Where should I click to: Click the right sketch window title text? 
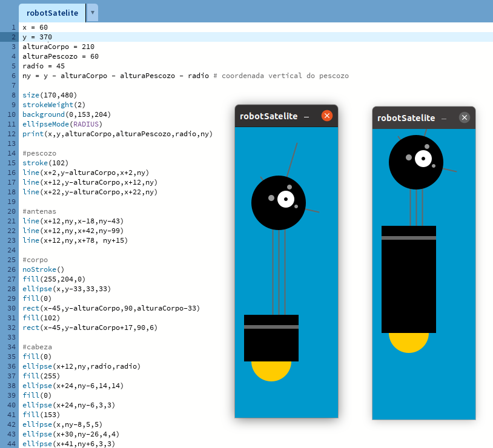[406, 118]
